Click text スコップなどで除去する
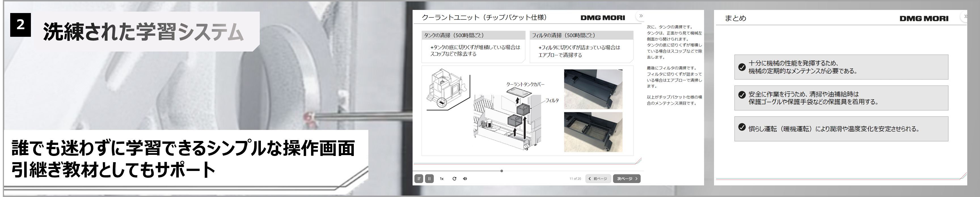 [x=453, y=54]
